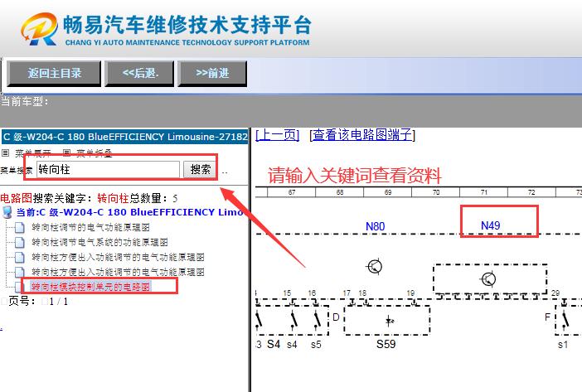This screenshot has height=392, width=582.
Task: Click grid column number 71 in diagram
Action: click(483, 192)
